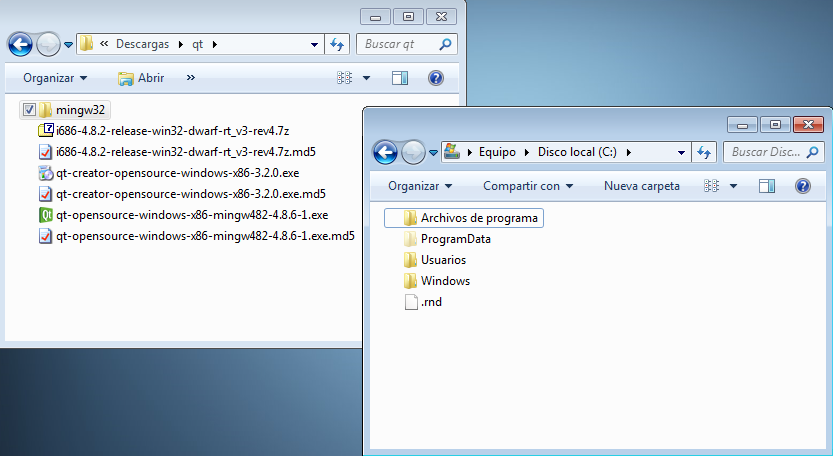Change view icon in qt window

[344, 78]
